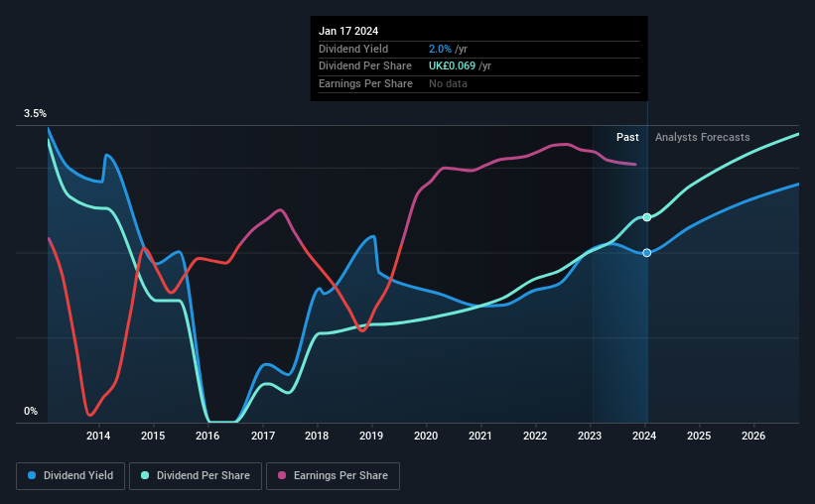Select the 2021 x-axis year label
The width and height of the screenshot is (815, 504).
480,436
